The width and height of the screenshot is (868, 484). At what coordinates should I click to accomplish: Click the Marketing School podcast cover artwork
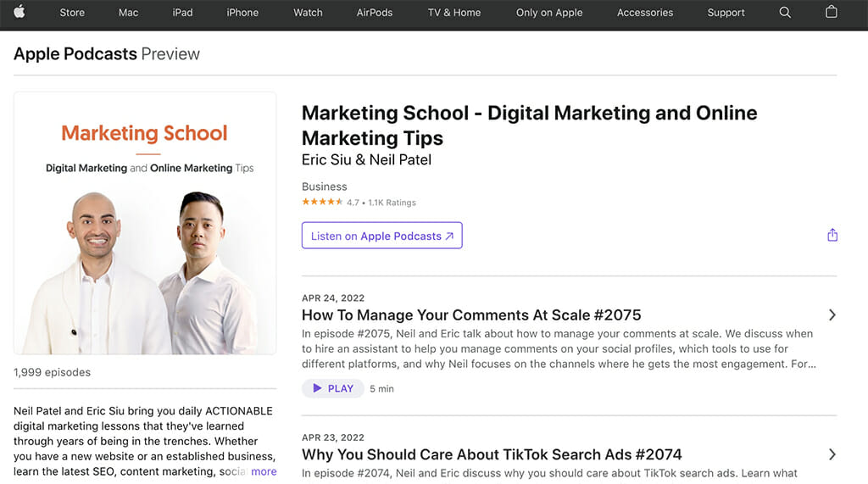(x=145, y=223)
